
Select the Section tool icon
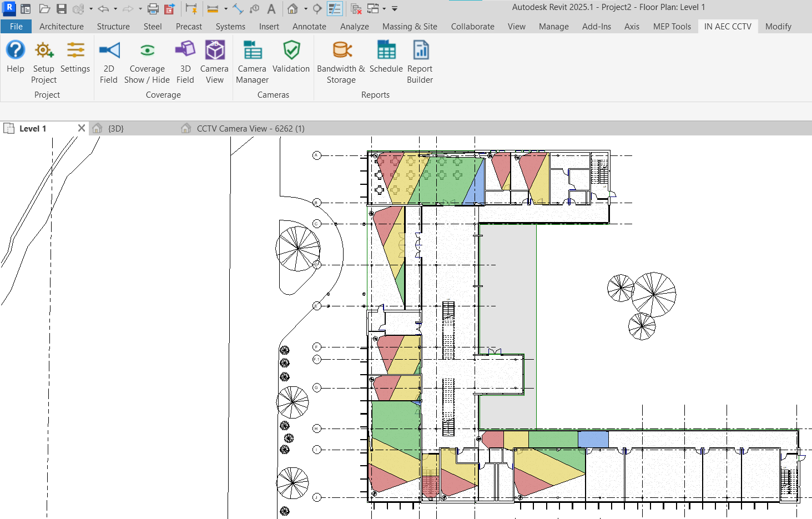pos(317,9)
